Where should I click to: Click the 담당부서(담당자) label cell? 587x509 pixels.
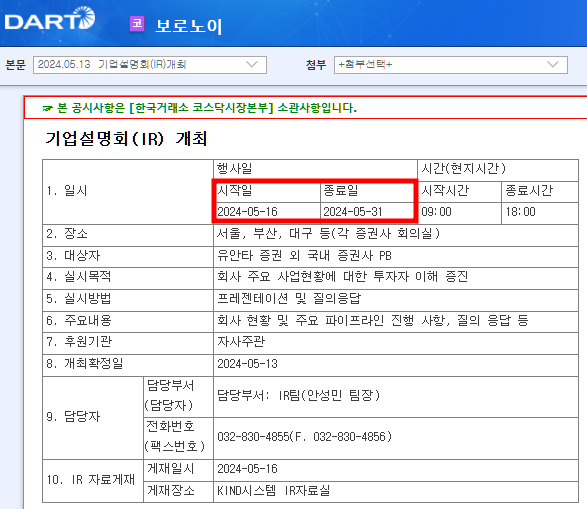(178, 396)
